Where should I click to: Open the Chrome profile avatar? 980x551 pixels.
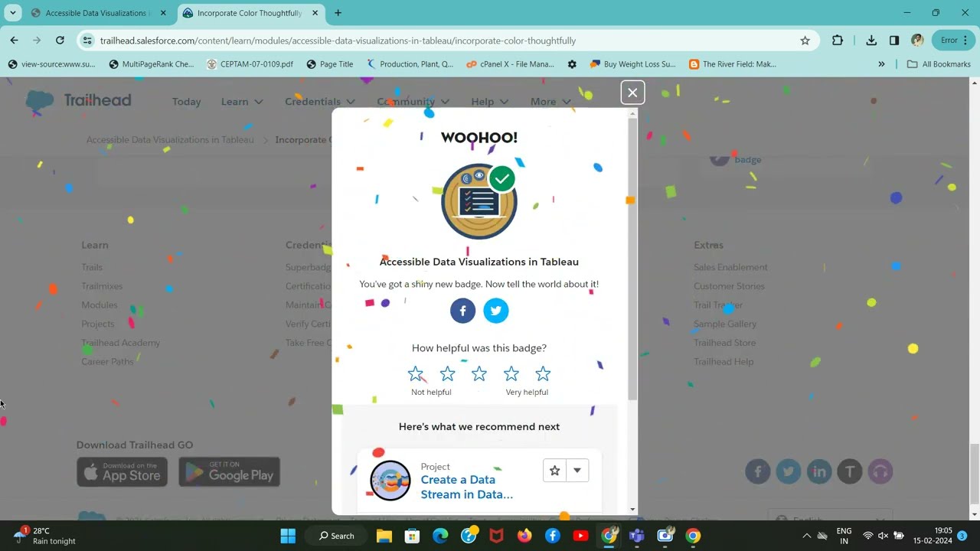917,41
